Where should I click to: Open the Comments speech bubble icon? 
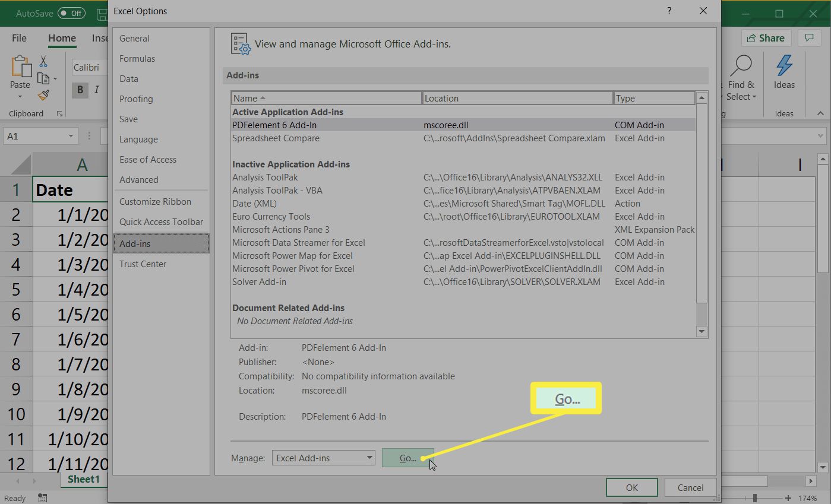point(809,38)
